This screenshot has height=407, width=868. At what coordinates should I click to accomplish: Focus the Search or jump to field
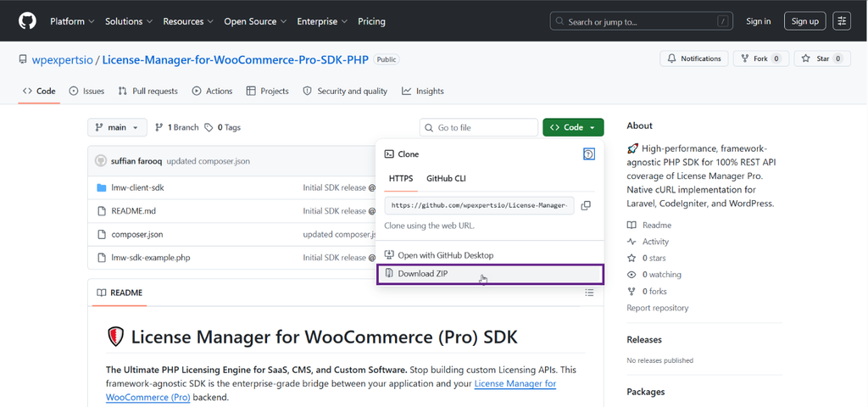click(641, 21)
